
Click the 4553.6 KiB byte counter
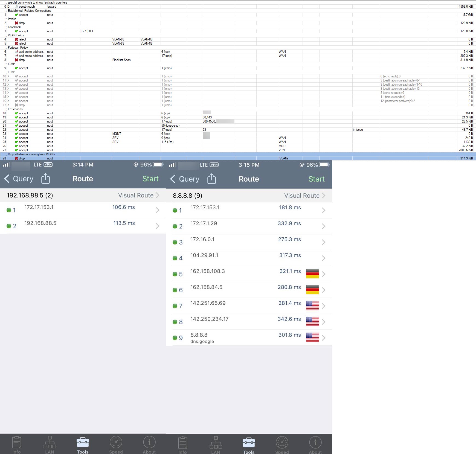pyautogui.click(x=466, y=7)
